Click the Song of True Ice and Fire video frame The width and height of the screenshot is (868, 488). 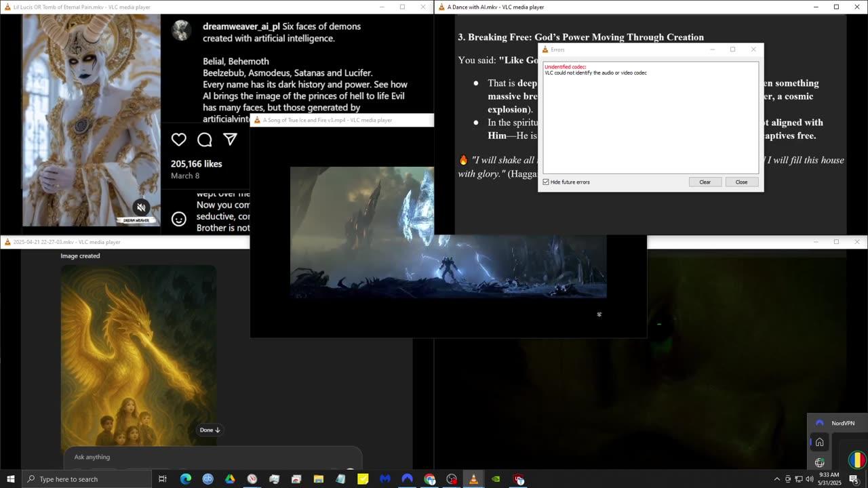point(448,232)
